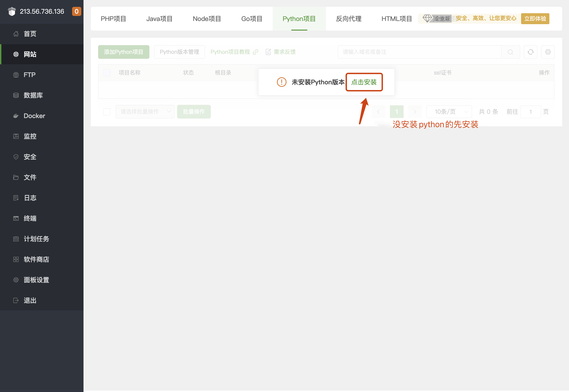Viewport: 569px width, 392px height.
Task: Open the orange notification badge 0
Action: (76, 11)
